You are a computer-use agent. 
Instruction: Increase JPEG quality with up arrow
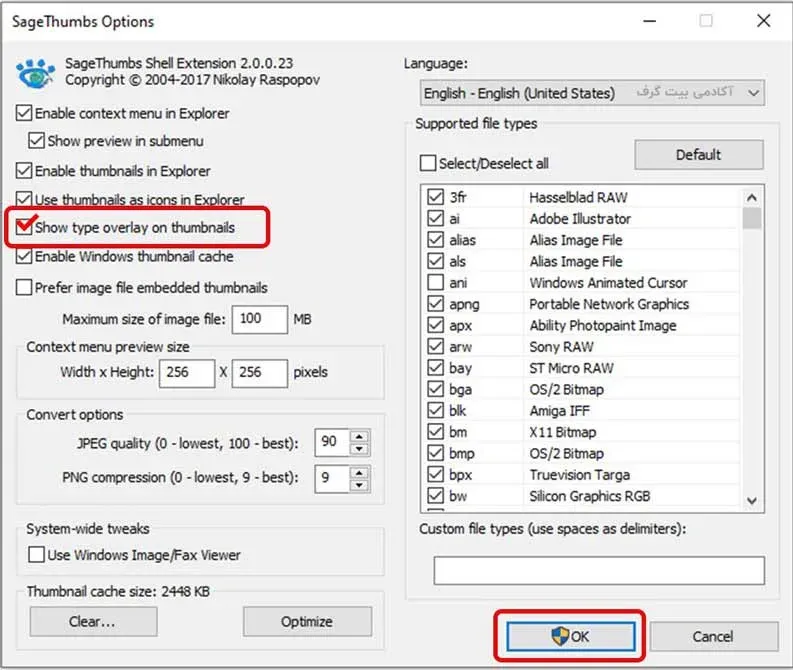pos(359,436)
